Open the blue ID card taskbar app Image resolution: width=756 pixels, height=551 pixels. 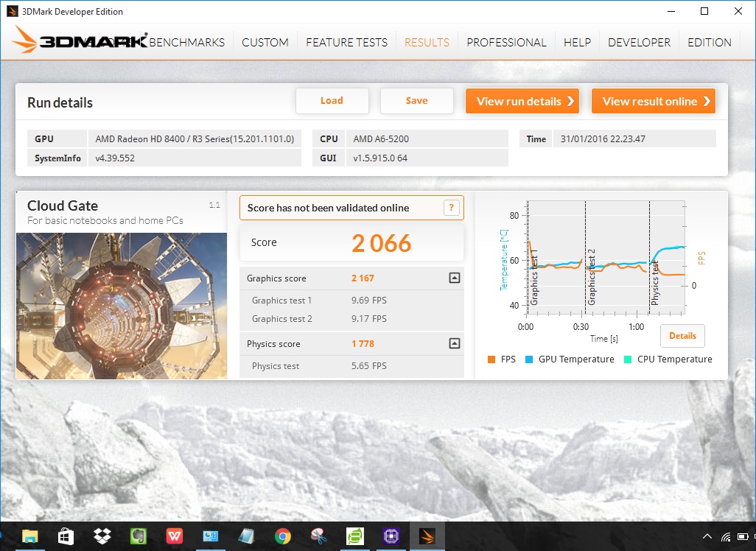point(210,536)
